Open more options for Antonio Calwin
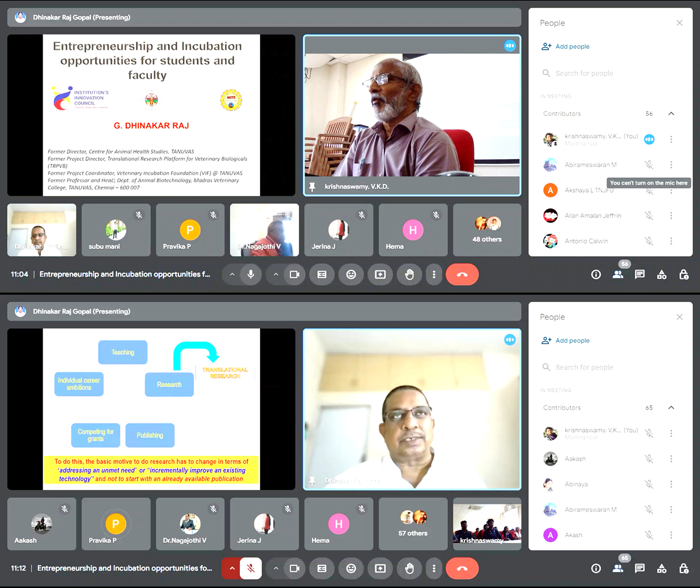Image resolution: width=700 pixels, height=588 pixels. pyautogui.click(x=671, y=241)
